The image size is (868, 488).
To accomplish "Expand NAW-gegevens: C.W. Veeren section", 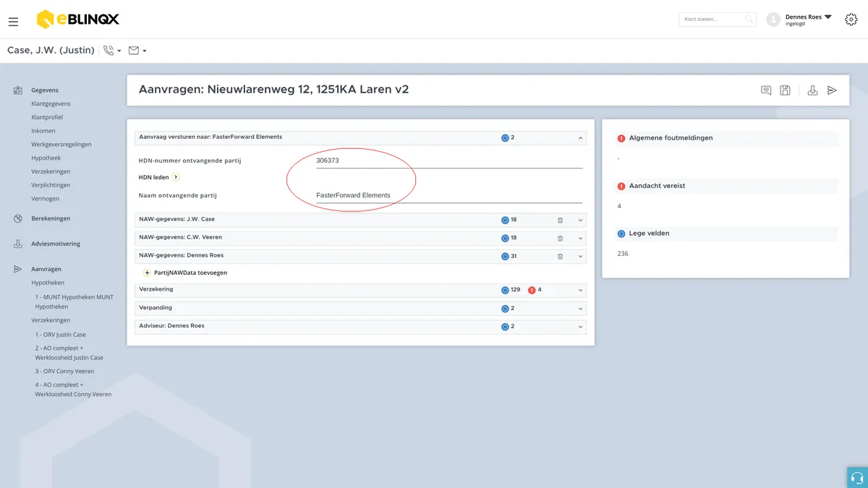I will (x=580, y=238).
